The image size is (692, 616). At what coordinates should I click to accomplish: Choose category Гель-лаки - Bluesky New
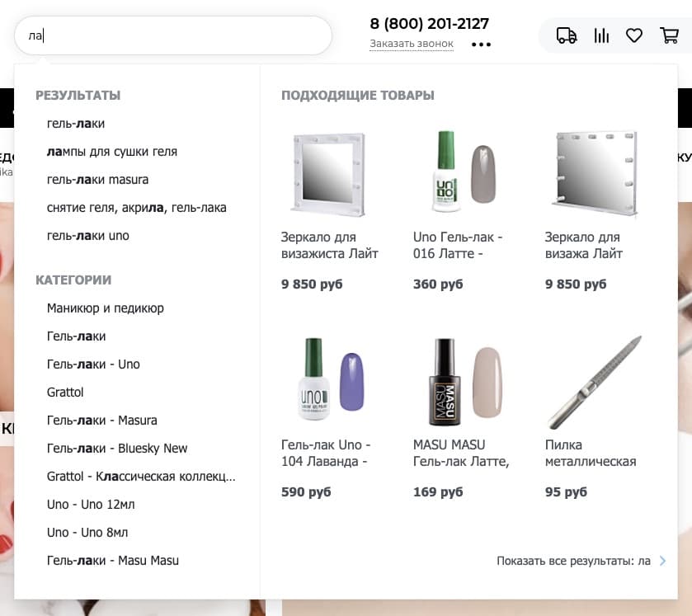(x=117, y=449)
